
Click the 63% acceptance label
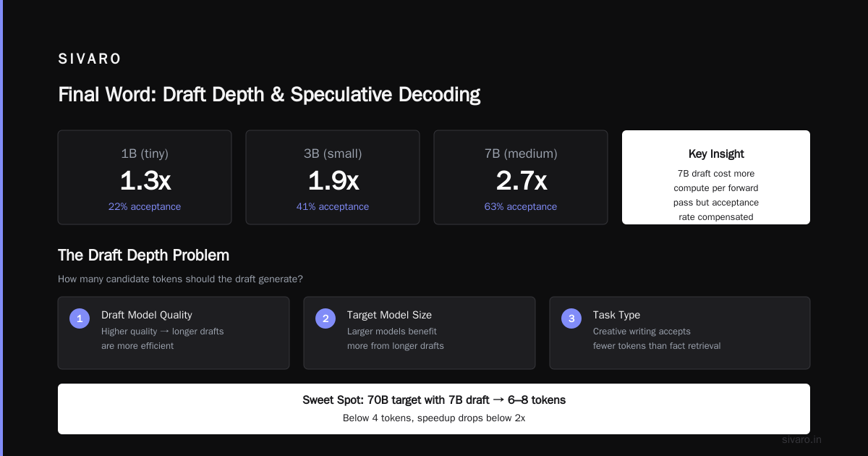coord(521,207)
